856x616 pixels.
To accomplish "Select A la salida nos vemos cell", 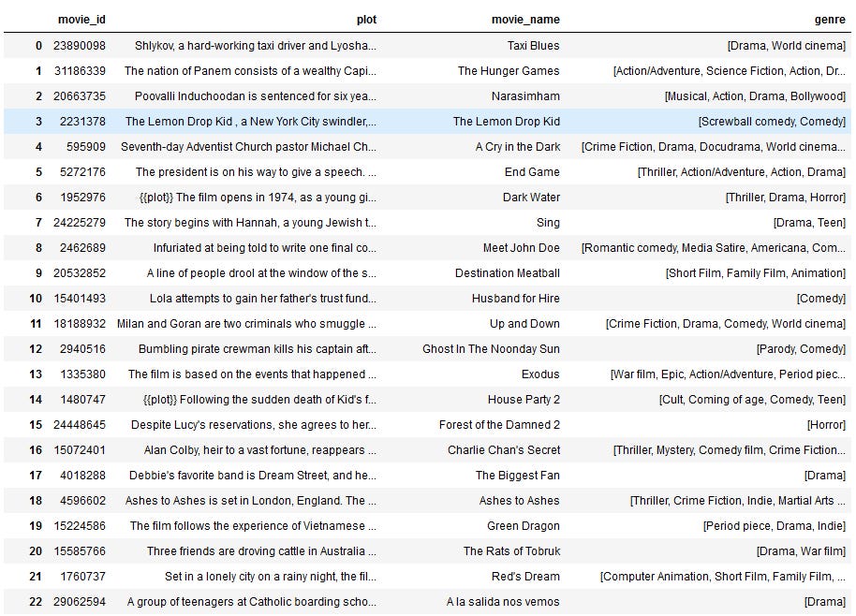I will tap(503, 602).
